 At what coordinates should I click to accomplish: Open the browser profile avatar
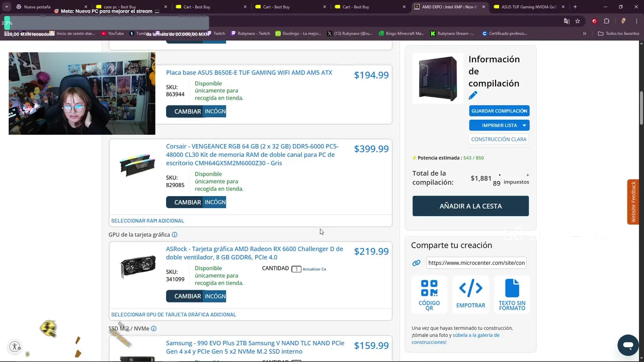pos(623,21)
